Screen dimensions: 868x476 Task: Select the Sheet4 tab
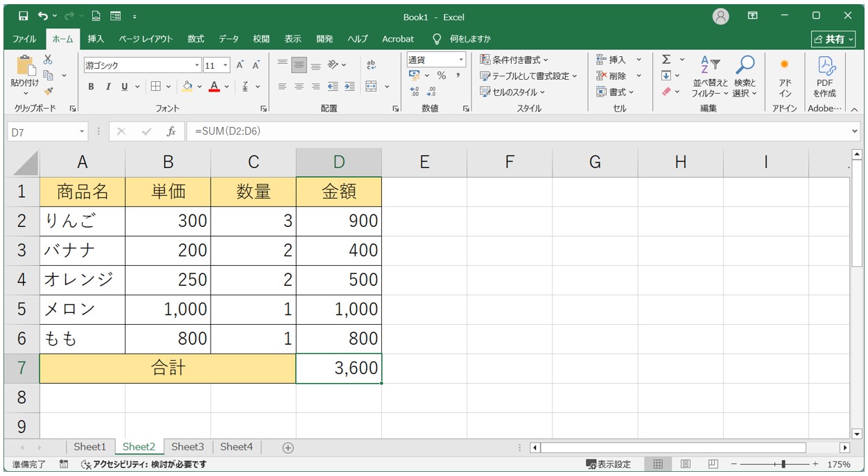pos(236,447)
